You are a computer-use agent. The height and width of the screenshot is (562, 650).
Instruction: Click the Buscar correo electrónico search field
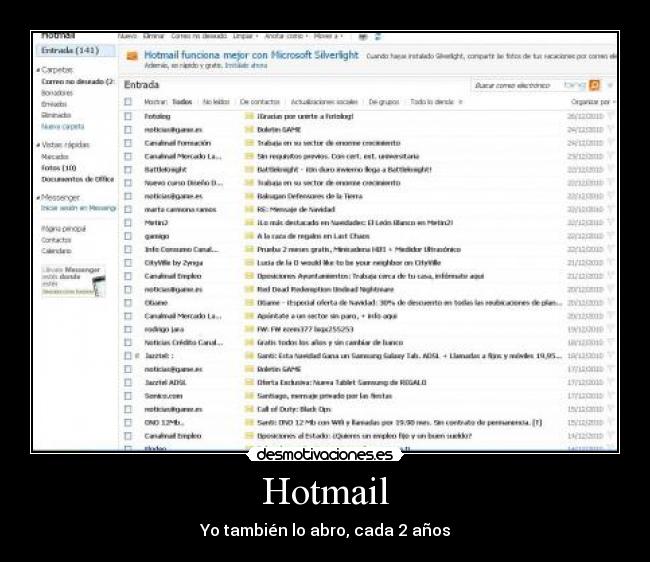click(517, 85)
